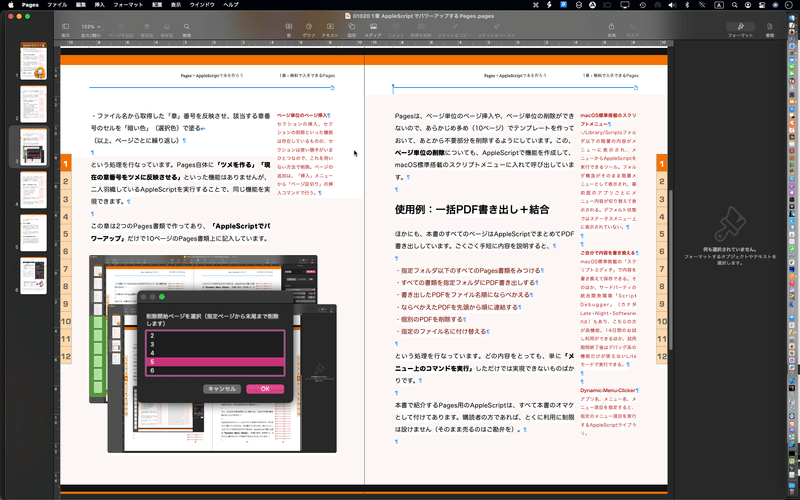The image size is (800, 500).
Task: Open the 表示 sidebar view button in toolbar
Action: point(65,27)
